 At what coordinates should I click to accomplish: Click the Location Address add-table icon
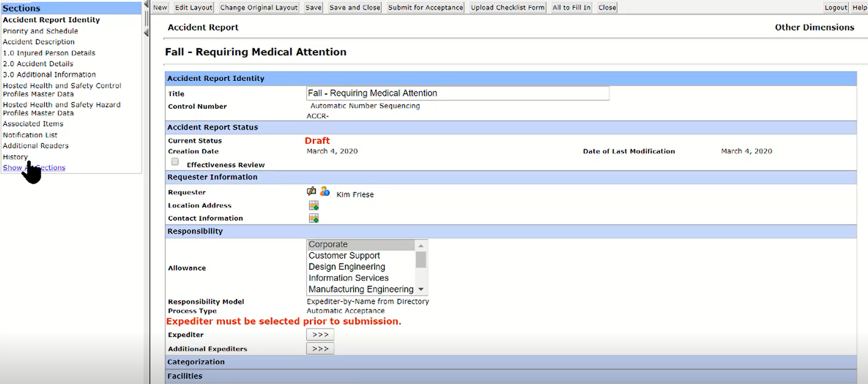tap(313, 205)
